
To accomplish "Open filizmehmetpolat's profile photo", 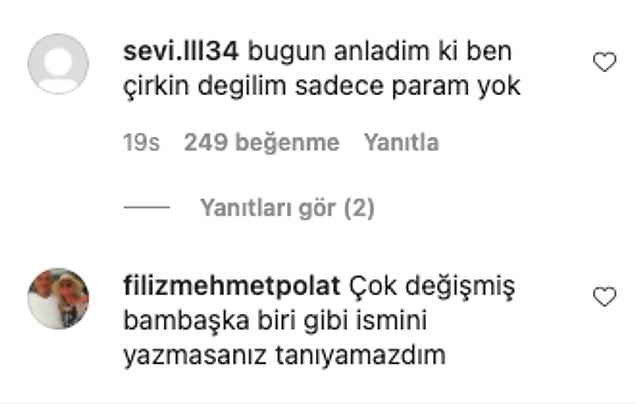I will coord(58,298).
